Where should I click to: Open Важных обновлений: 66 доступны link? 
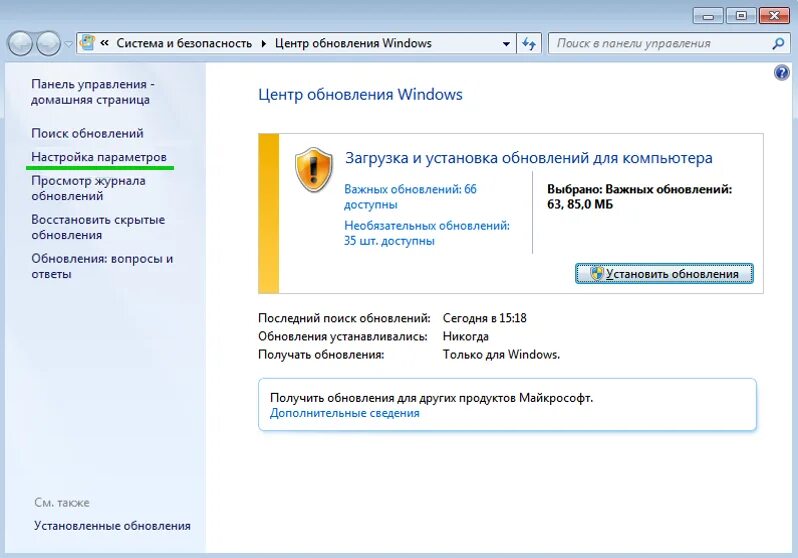[410, 197]
